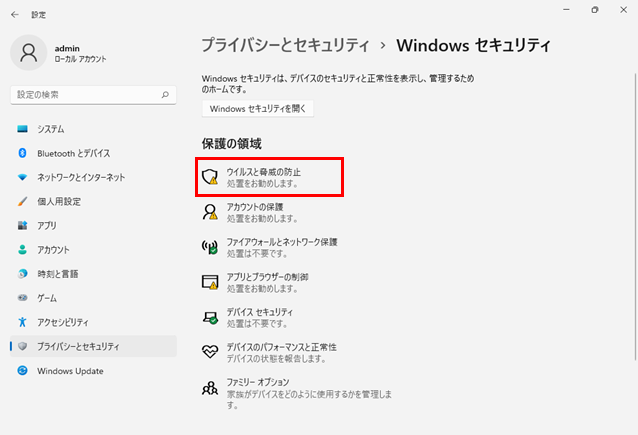Click アプリ label in the sidebar
Viewport: 638px width, 435px height.
point(47,225)
